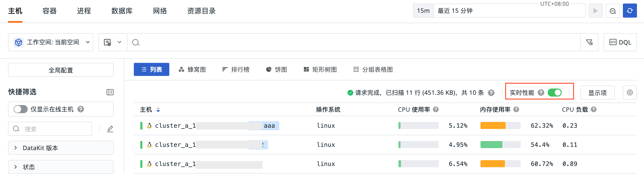Click the blue refresh icon button
Image resolution: width=644 pixels, height=174 pixels.
pos(629,11)
